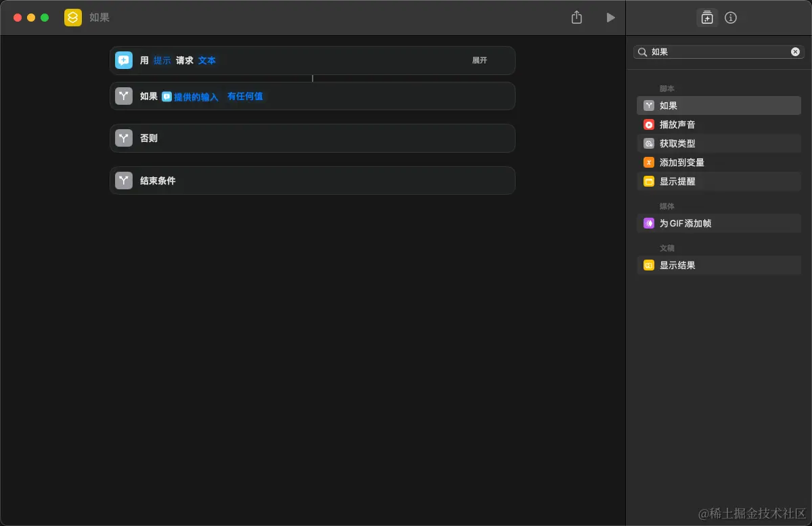Click the 提供的输入 variable token

(x=190, y=97)
